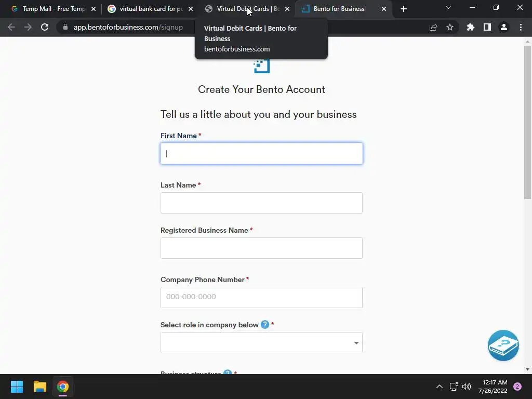The image size is (532, 399).
Task: Switch to the Virtual Debit Cards tab
Action: tap(247, 9)
